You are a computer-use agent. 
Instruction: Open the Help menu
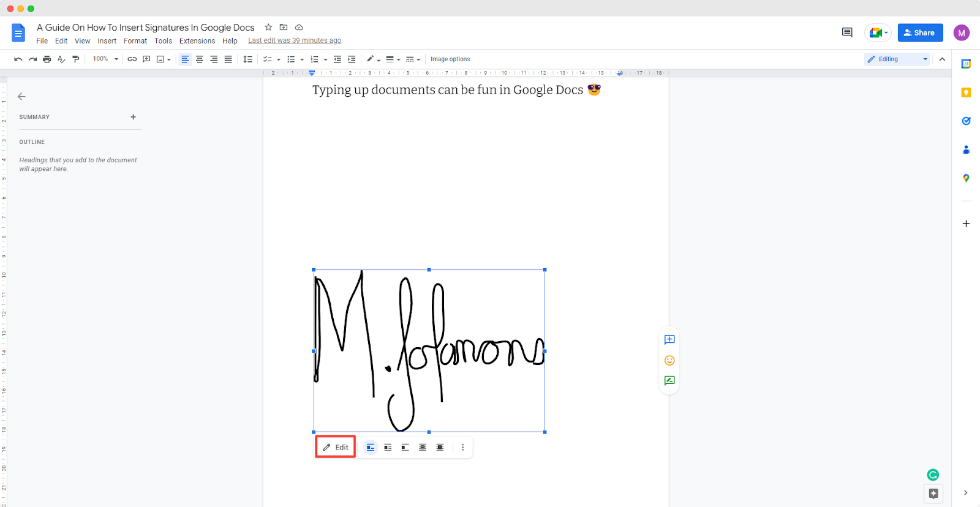pos(230,41)
